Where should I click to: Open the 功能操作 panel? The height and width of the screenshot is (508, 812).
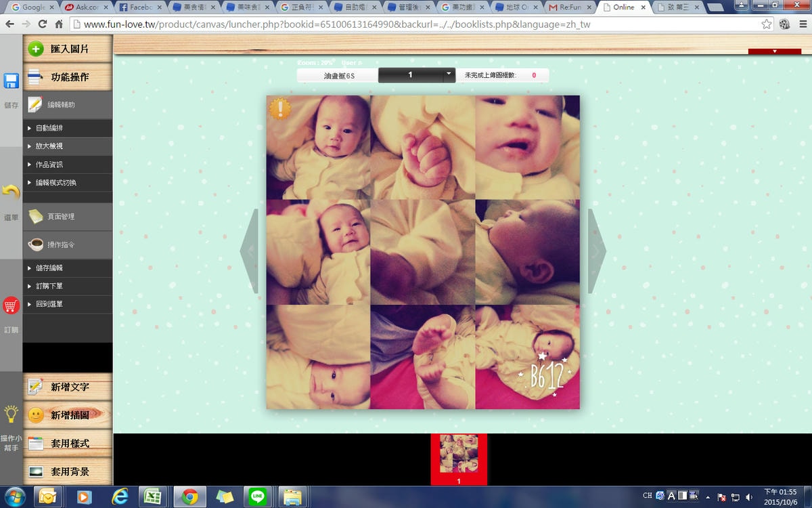68,77
